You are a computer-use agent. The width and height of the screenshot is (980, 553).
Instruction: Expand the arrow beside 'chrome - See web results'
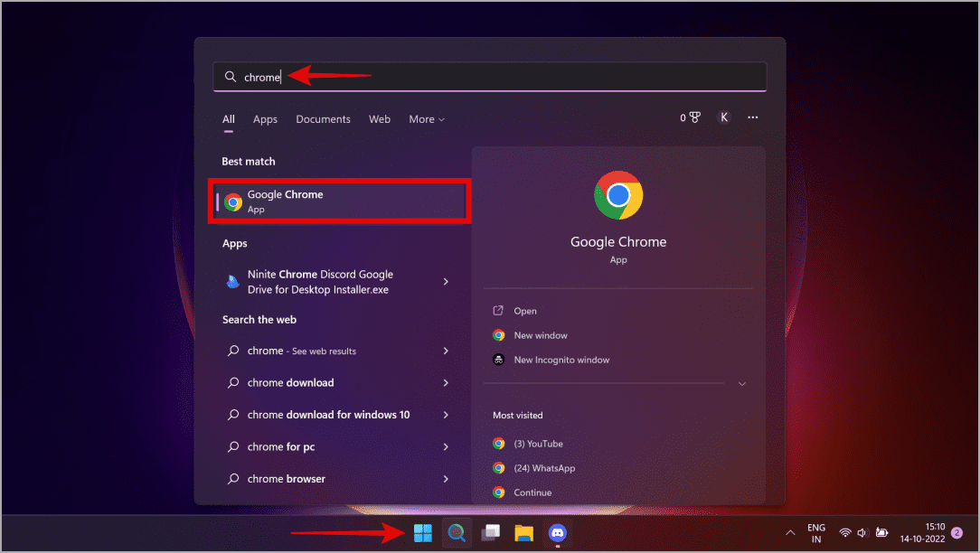[446, 351]
